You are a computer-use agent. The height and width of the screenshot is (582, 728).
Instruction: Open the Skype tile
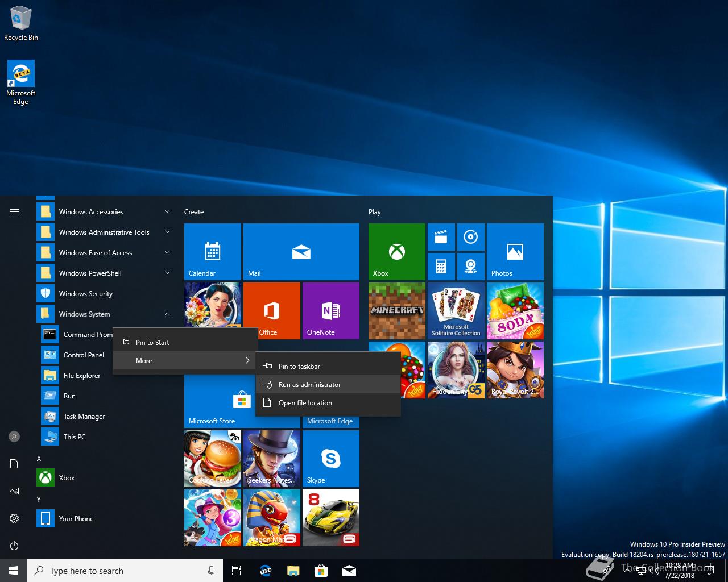coord(331,459)
